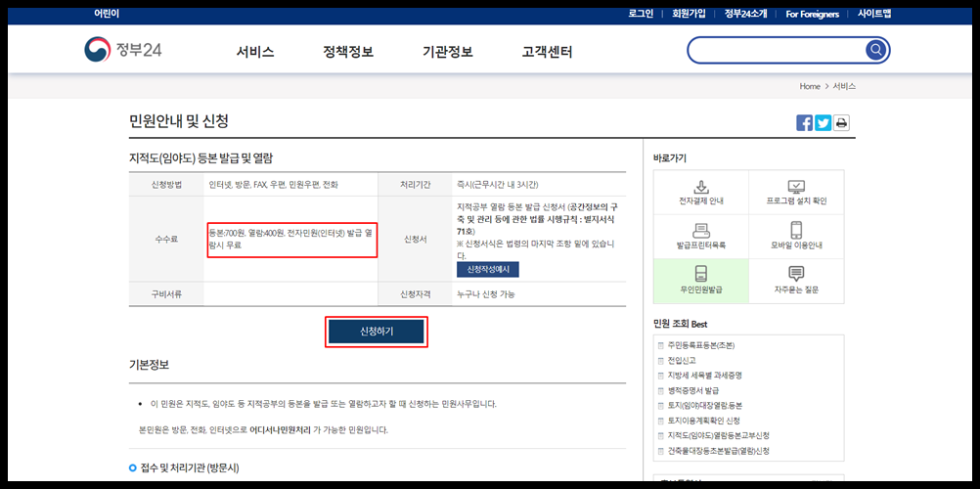Click the 처리기간 value 즉시(근무시간 내 3시간)

click(498, 185)
